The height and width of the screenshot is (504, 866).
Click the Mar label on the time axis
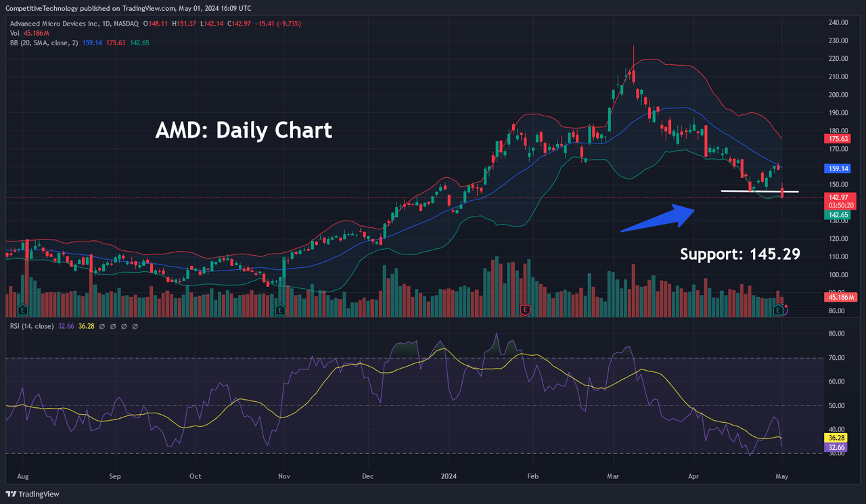tap(614, 476)
